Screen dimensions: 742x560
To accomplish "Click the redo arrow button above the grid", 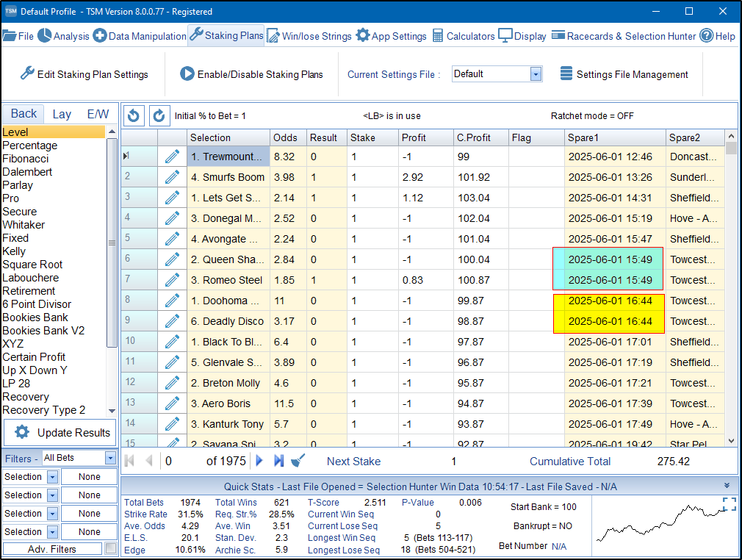I will coord(159,115).
